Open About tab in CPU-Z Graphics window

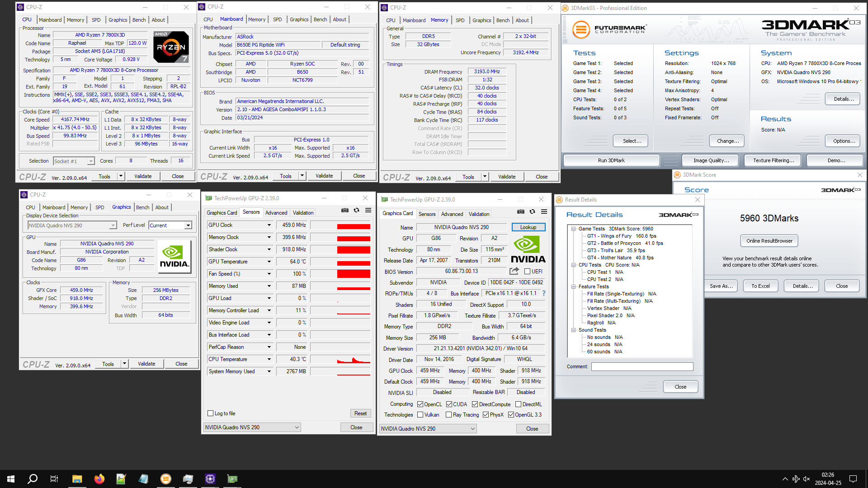point(162,207)
